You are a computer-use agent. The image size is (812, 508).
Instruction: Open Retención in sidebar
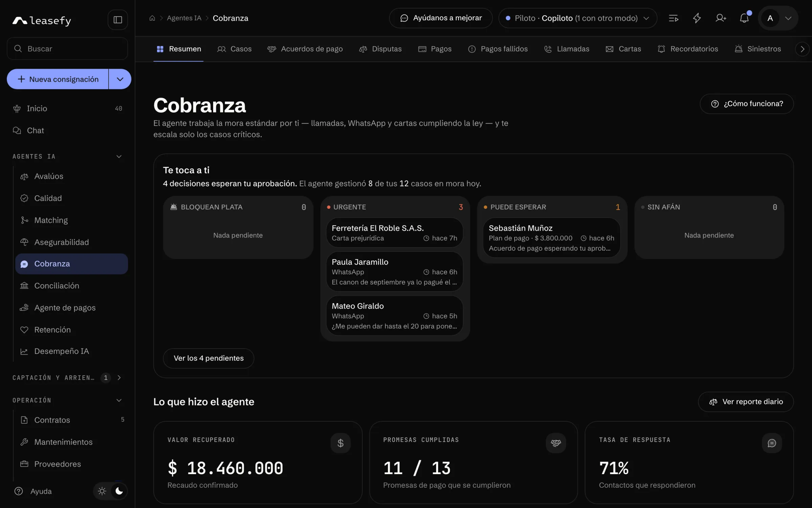72,330
